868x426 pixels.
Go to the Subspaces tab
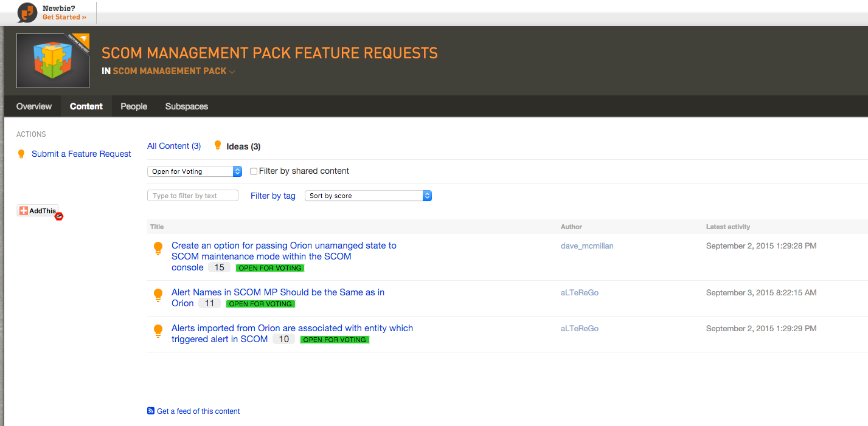[187, 106]
